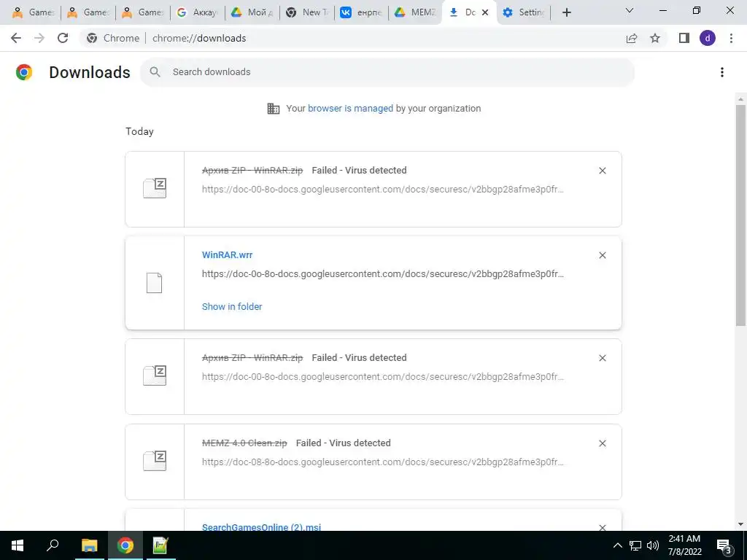The width and height of the screenshot is (747, 560).
Task: Click the Chrome taskbar icon
Action: pyautogui.click(x=125, y=545)
